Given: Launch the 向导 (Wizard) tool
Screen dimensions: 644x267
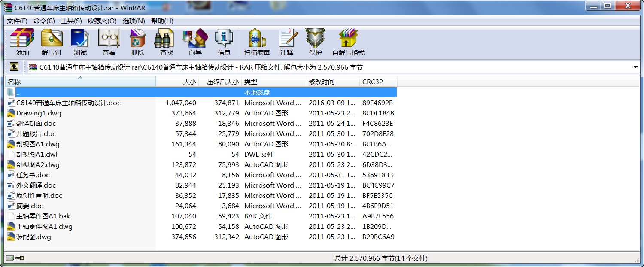Looking at the screenshot, I should pos(195,42).
